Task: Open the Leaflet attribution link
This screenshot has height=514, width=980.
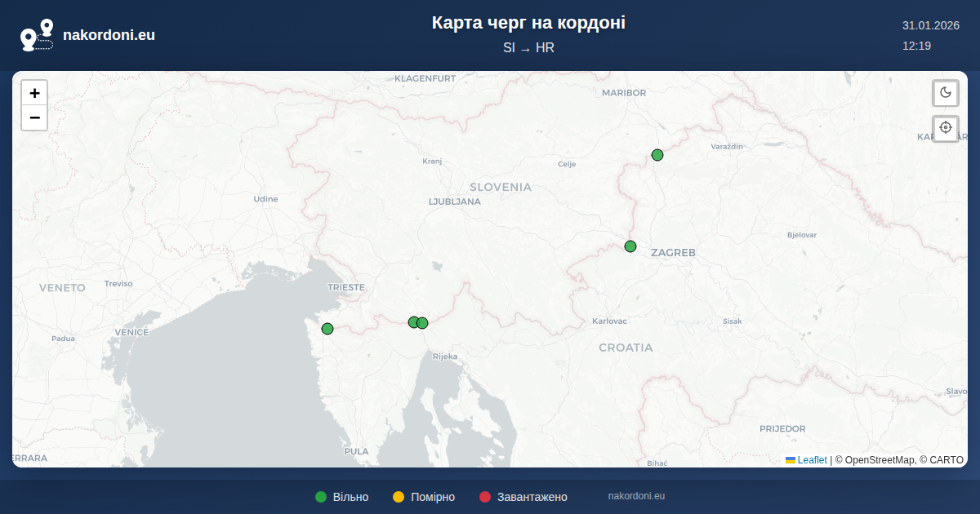Action: 812,460
